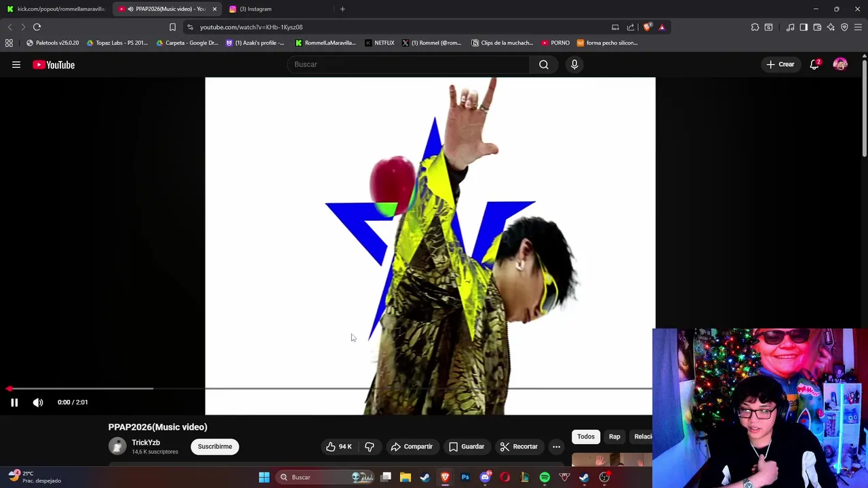Open the Leo AI sparkle icon
Viewport: 868px width, 488px height.
point(831,27)
